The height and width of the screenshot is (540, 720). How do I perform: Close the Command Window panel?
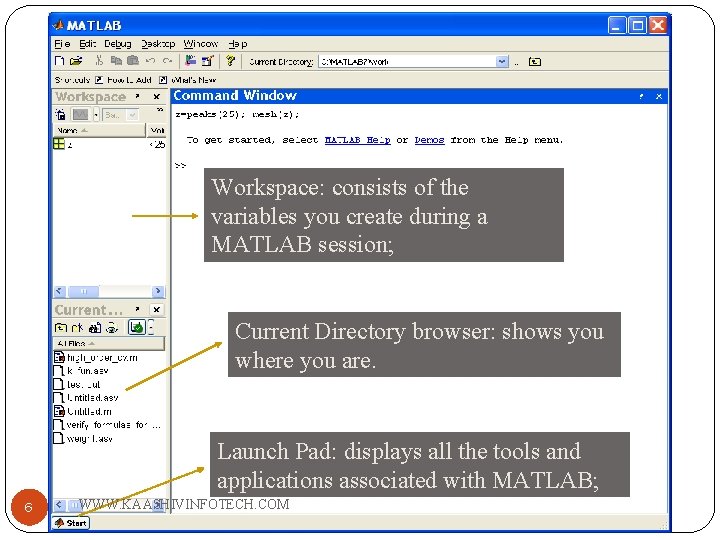(x=659, y=96)
